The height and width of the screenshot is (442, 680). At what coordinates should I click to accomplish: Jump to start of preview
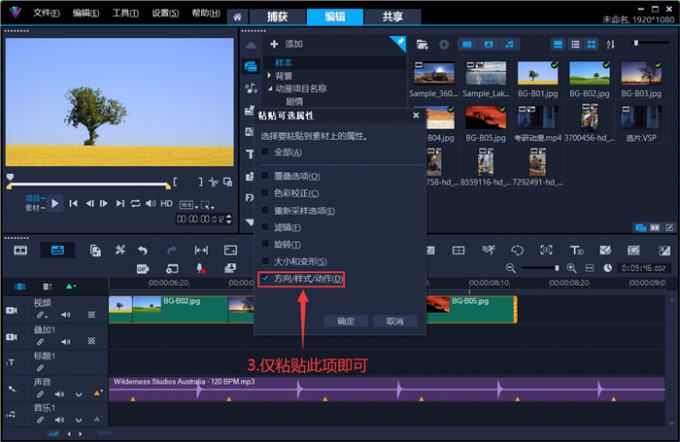(x=73, y=203)
